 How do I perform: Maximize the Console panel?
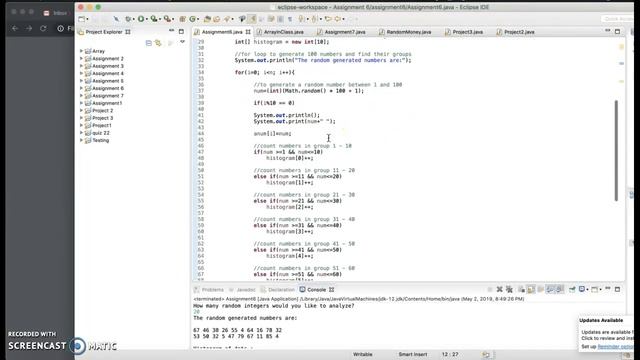(x=618, y=289)
